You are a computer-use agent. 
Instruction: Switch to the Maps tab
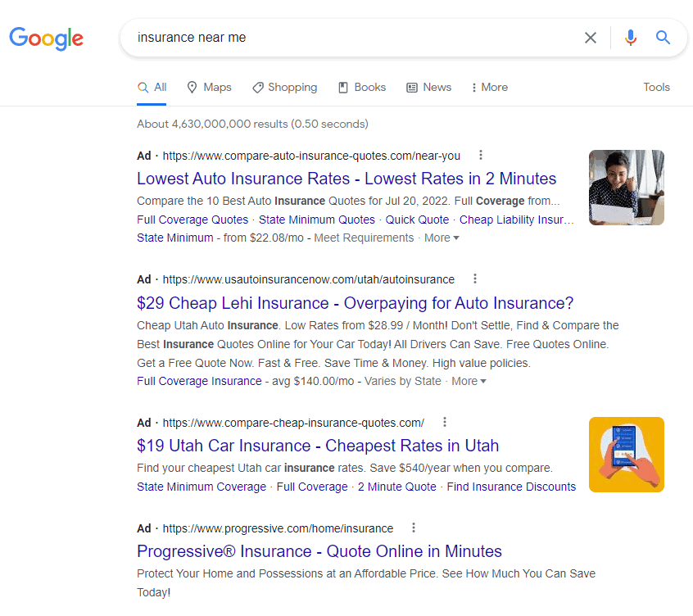tap(209, 87)
